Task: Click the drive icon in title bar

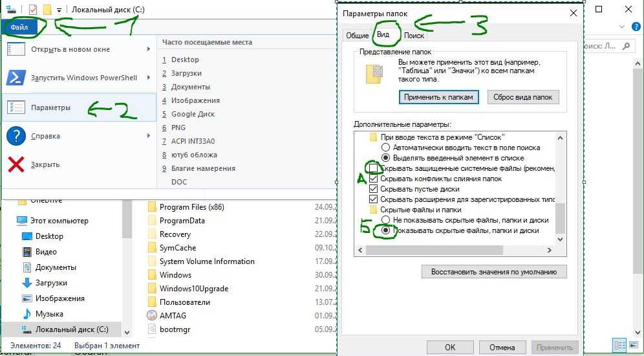Action: pos(10,9)
